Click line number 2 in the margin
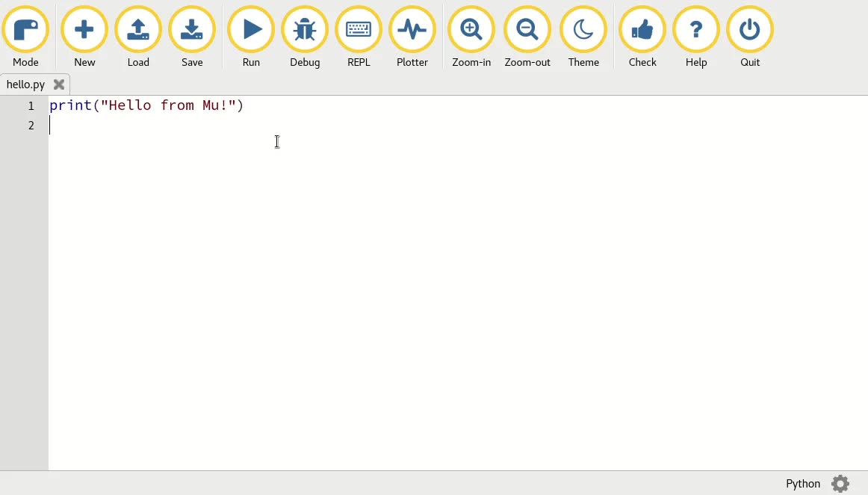This screenshot has height=495, width=868. click(x=31, y=126)
